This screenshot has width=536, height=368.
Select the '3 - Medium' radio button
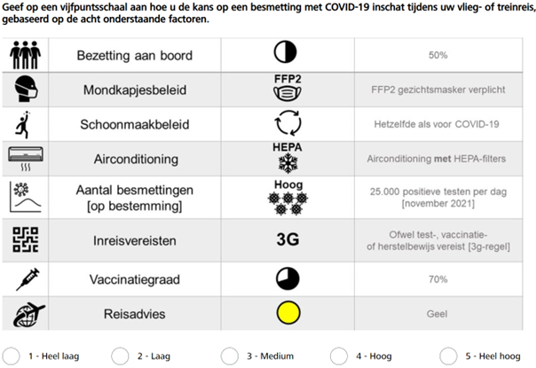[x=229, y=356]
